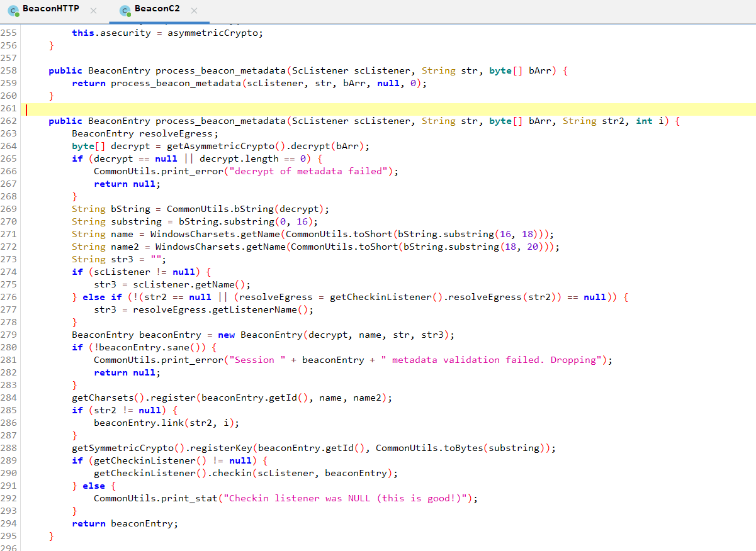Image resolution: width=756 pixels, height=551 pixels.
Task: Click "beaconEntry.link" on line 286
Action: pyautogui.click(x=139, y=423)
